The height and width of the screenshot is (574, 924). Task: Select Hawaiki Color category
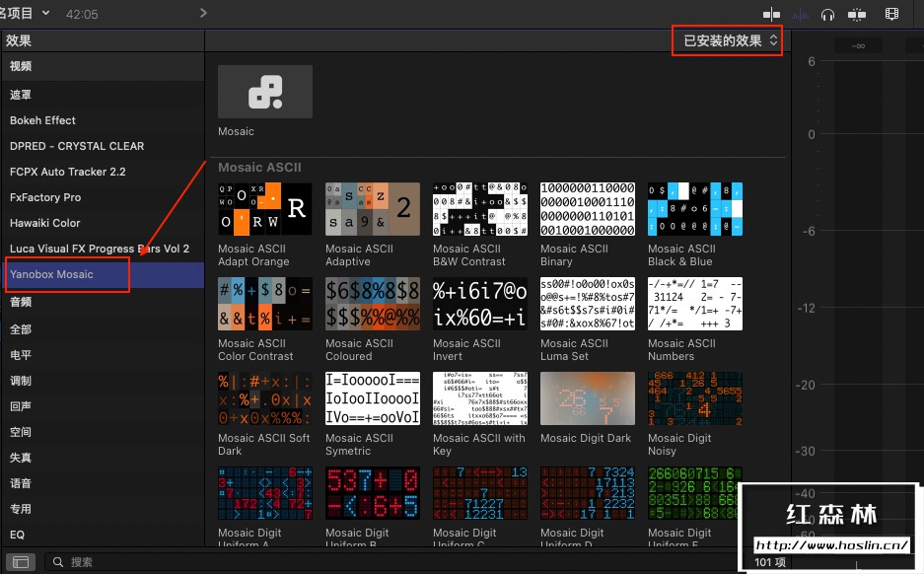click(102, 223)
